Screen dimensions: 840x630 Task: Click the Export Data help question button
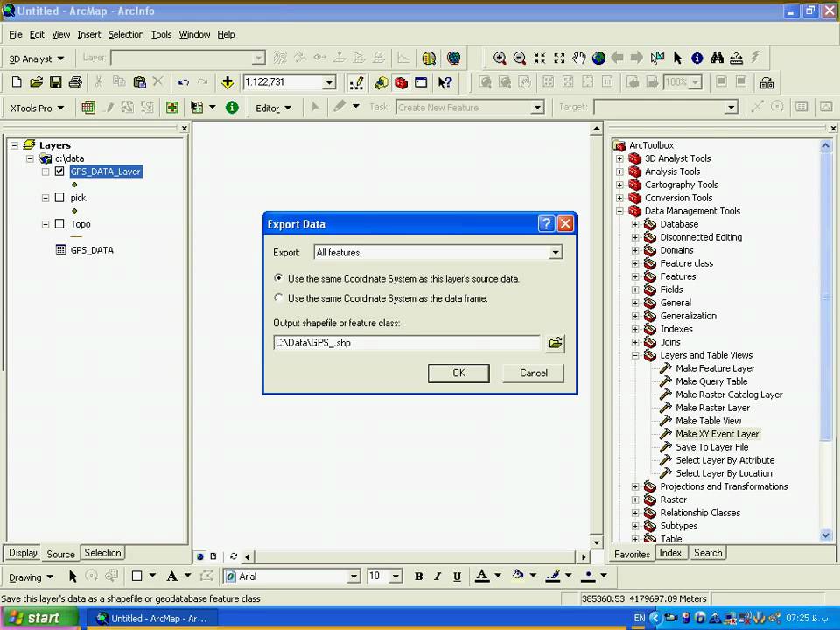(x=546, y=223)
